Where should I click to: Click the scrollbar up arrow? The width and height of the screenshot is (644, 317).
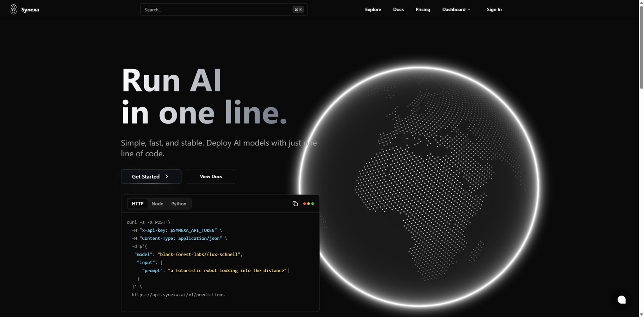coord(641,2)
